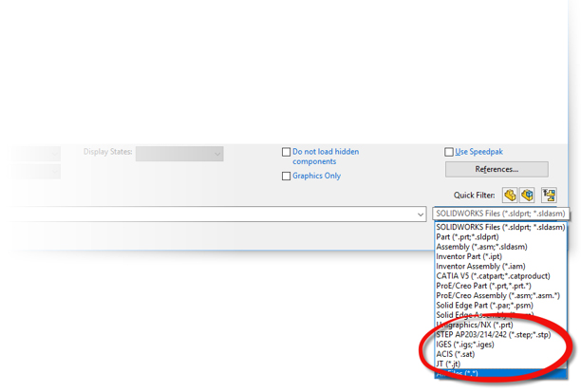Filter assemblies using the Quick Filter assembly icon

point(527,195)
